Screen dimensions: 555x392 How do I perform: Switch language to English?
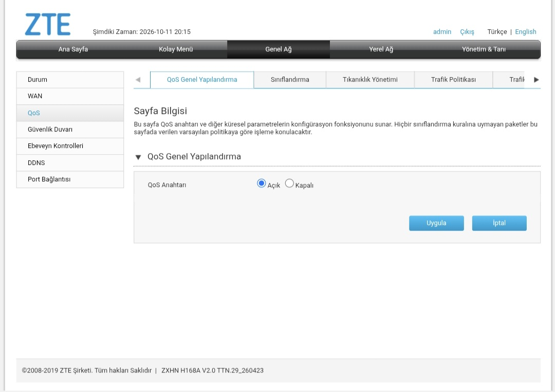525,32
